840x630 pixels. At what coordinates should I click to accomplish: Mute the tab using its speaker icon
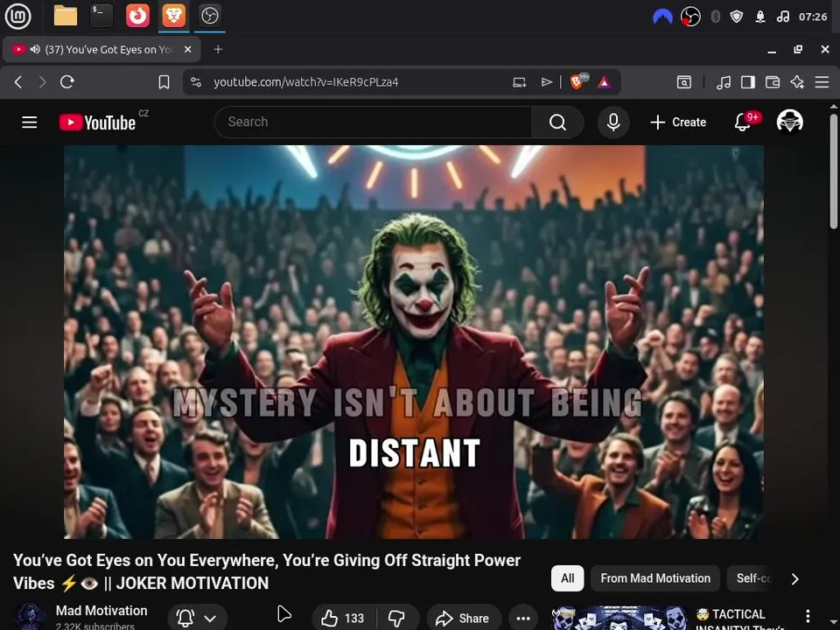[x=35, y=49]
